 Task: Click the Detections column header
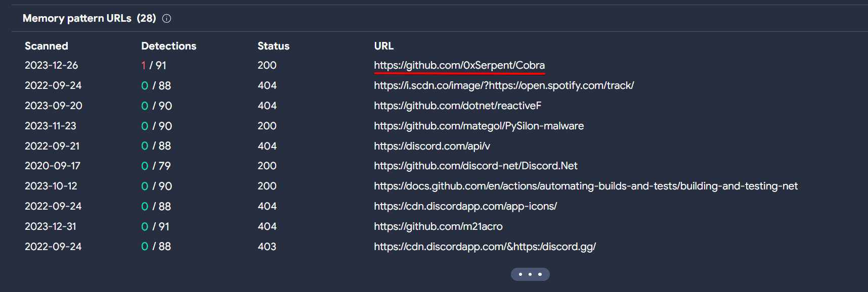pos(168,46)
